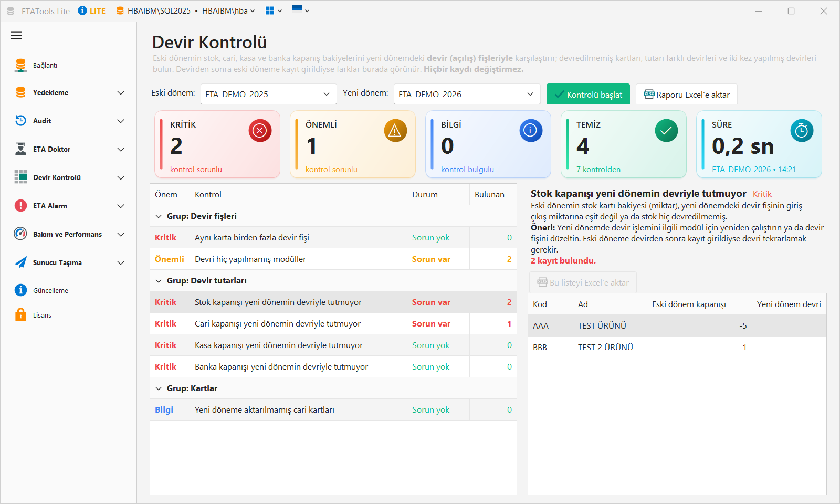Screen dimensions: 840x504
Task: Open the HBAIBM\hba connection dropdown
Action: click(x=228, y=11)
